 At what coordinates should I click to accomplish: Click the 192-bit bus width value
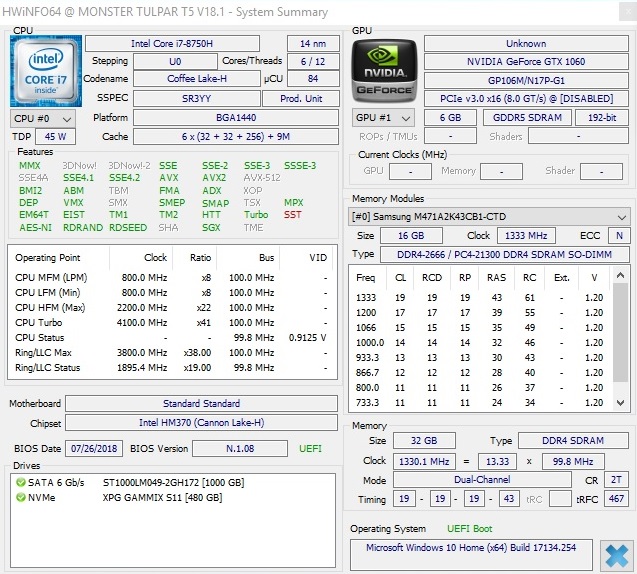click(x=602, y=118)
